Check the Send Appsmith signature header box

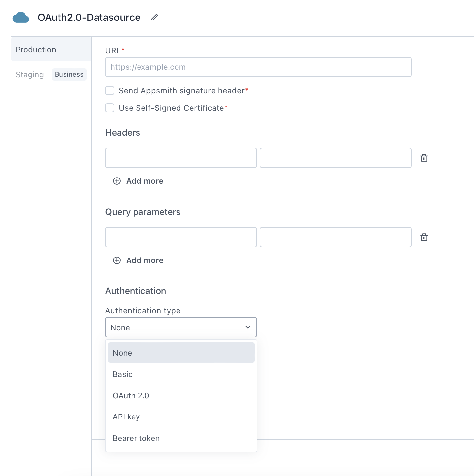click(x=109, y=90)
